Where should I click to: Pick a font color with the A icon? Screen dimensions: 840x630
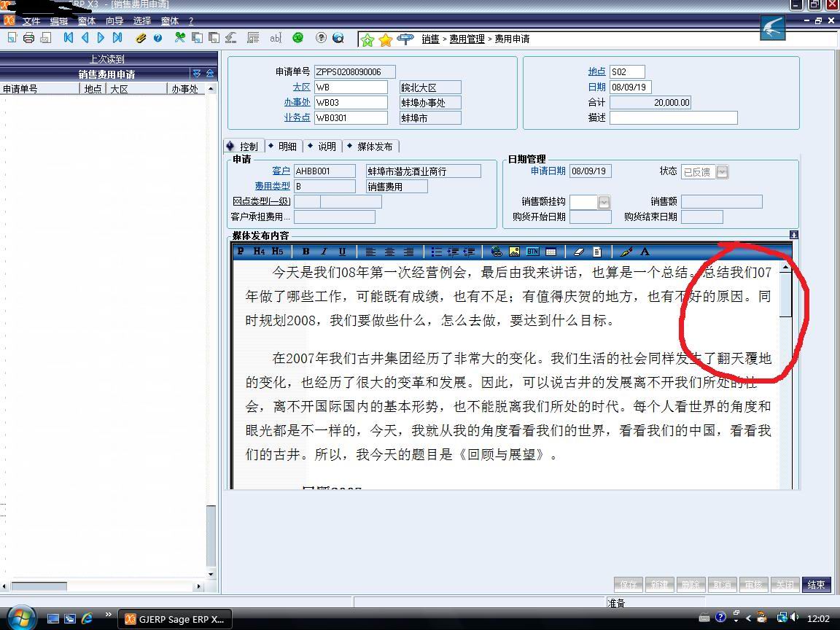[x=645, y=252]
